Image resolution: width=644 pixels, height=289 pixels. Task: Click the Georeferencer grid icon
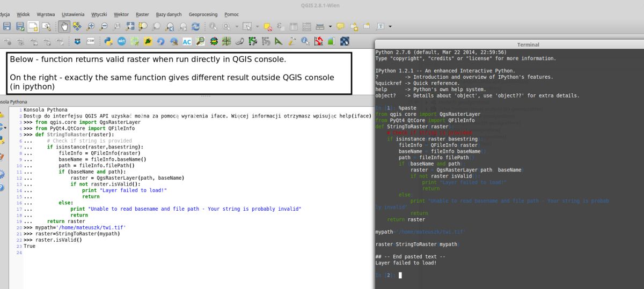(226, 41)
